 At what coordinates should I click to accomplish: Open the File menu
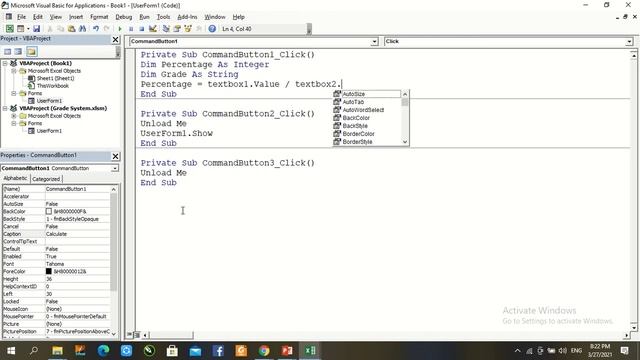(x=21, y=17)
